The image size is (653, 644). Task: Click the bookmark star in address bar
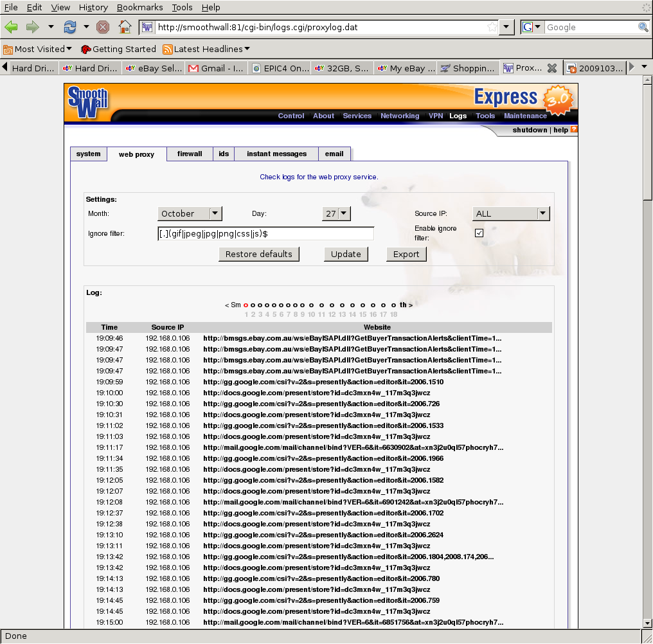[492, 27]
